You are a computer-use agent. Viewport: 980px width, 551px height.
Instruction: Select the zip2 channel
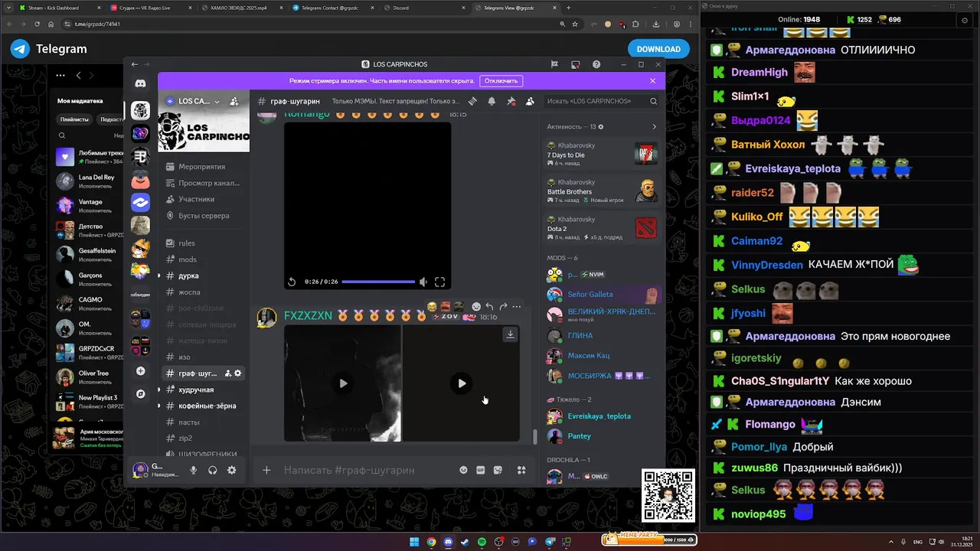coord(204,439)
